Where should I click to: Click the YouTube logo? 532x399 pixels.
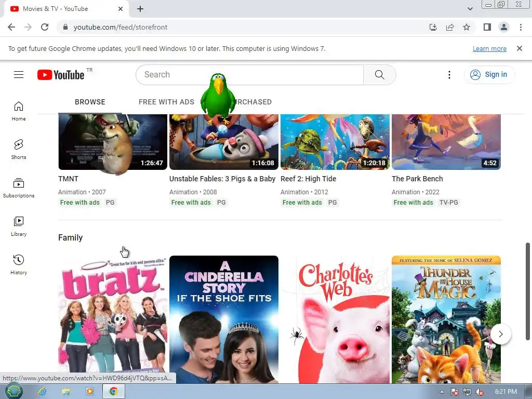click(61, 75)
